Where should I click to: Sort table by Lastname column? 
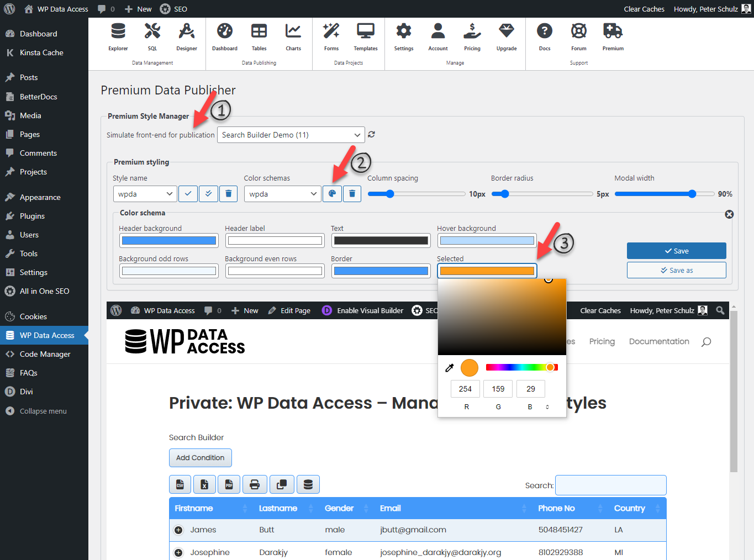[x=286, y=508]
